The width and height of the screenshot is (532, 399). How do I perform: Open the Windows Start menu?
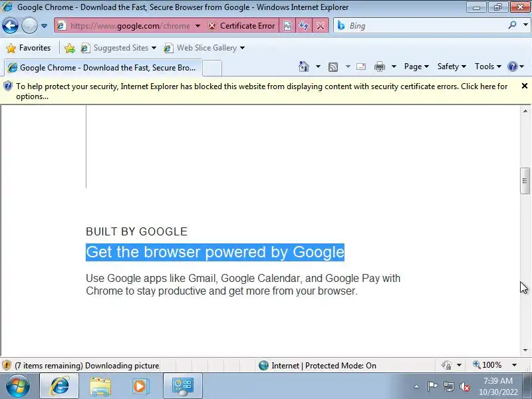tap(18, 386)
